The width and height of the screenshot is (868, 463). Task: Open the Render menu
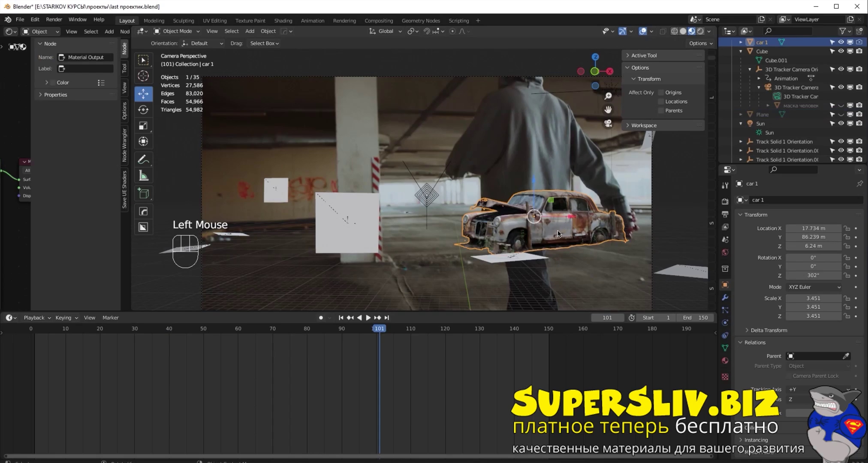point(54,20)
